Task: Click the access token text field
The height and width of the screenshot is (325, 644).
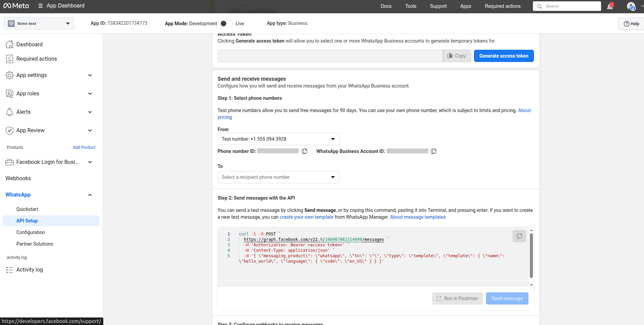Action: [330, 56]
